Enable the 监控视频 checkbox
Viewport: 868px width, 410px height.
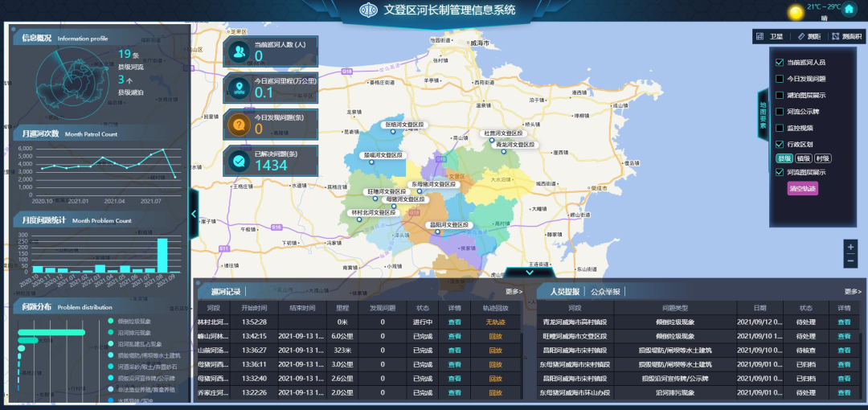pos(779,128)
